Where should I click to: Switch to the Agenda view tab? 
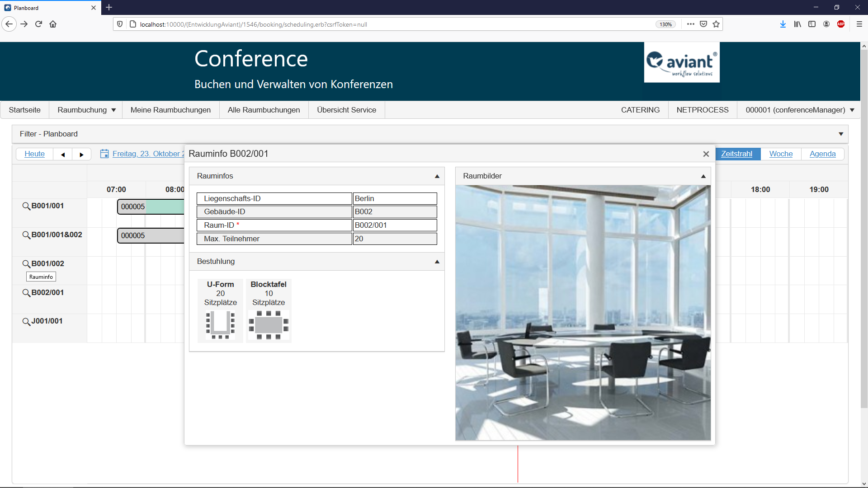822,154
